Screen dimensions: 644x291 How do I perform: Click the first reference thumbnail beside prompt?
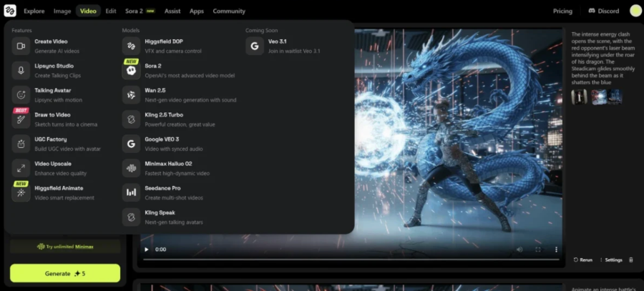click(579, 97)
